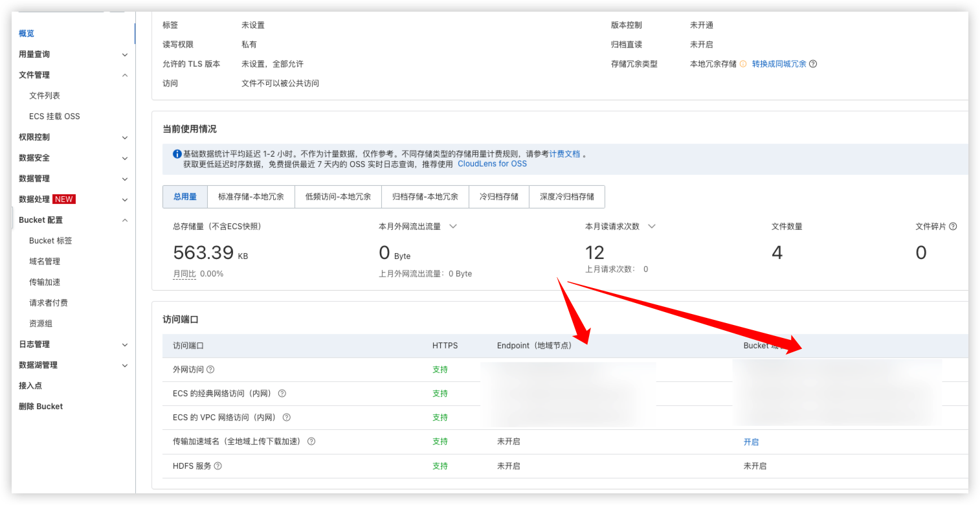This screenshot has height=505, width=980.
Task: Expand the 数据湖管理 sidebar section
Action: click(73, 365)
